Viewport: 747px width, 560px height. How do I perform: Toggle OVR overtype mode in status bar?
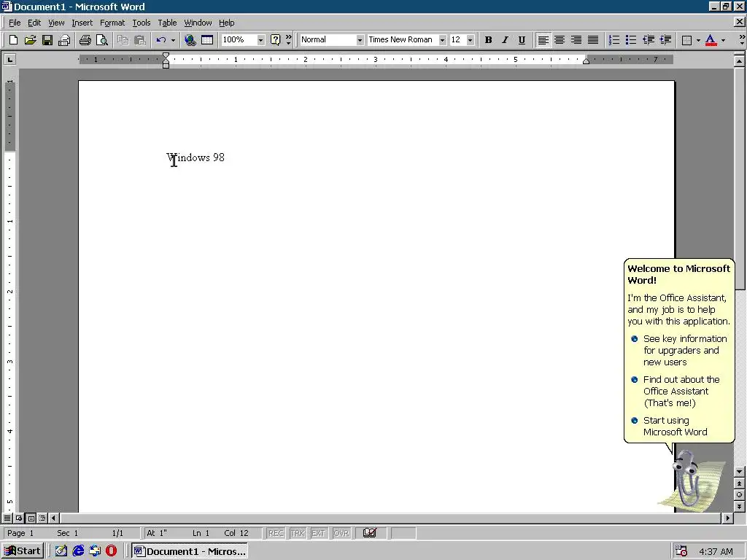(x=341, y=533)
